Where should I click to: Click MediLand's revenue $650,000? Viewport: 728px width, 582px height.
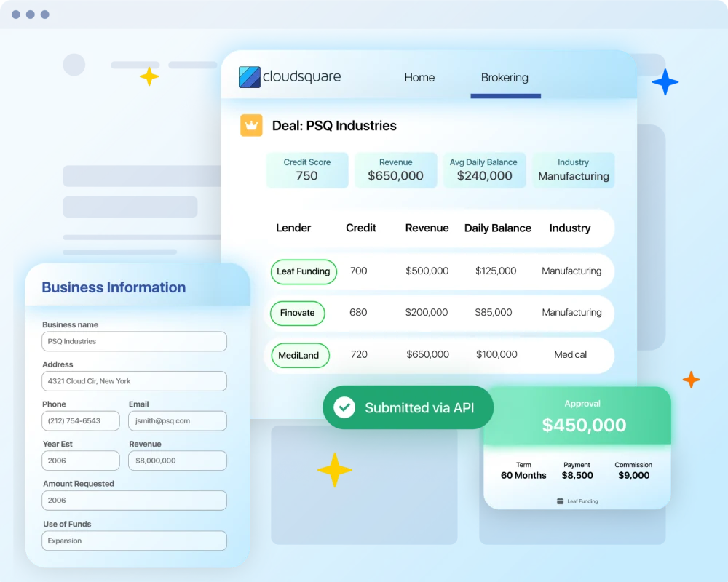point(427,354)
